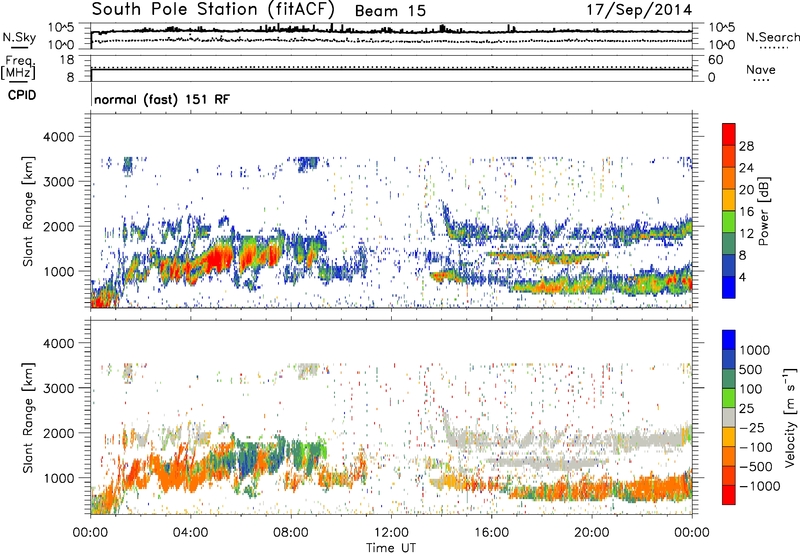
Task: Click the '18' frequency axis value
Action: click(67, 60)
